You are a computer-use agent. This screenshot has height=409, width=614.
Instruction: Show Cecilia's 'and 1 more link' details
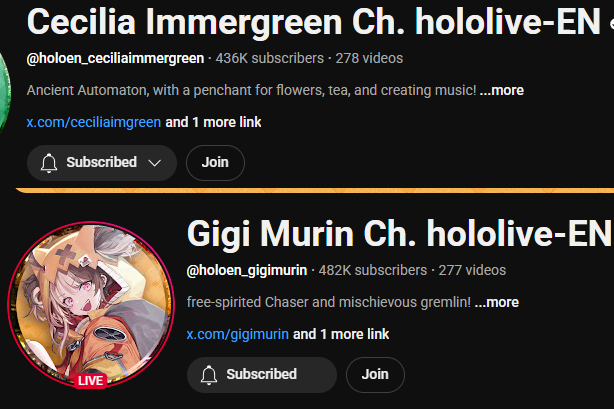click(x=213, y=122)
